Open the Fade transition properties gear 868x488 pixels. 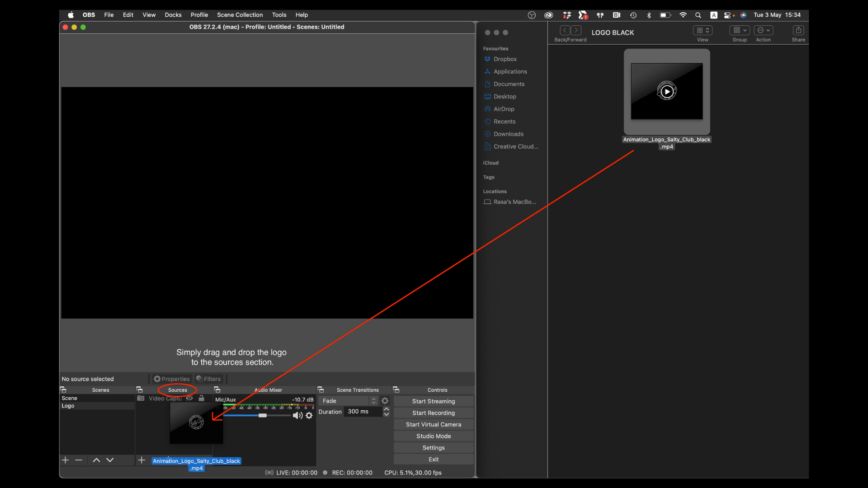click(385, 401)
